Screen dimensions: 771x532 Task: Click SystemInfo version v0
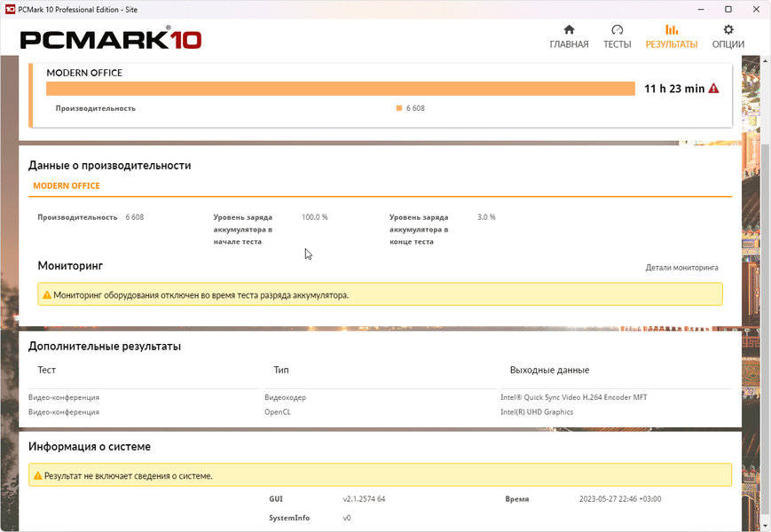pyautogui.click(x=347, y=518)
